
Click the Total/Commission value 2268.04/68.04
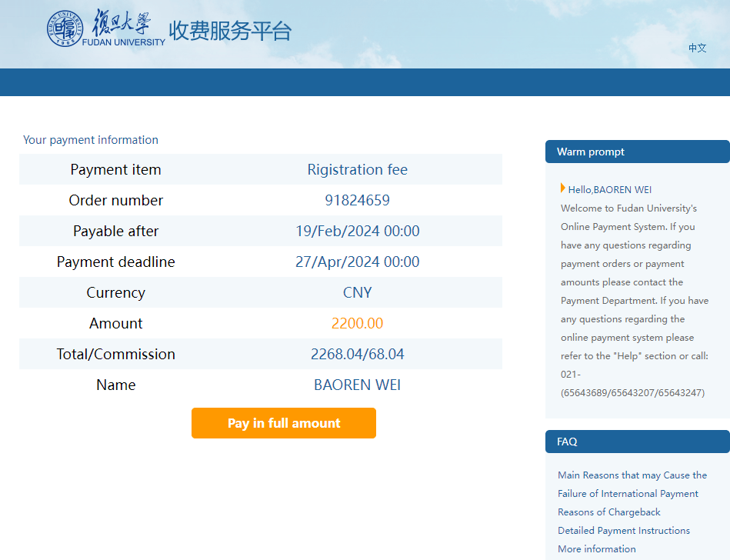coord(357,354)
